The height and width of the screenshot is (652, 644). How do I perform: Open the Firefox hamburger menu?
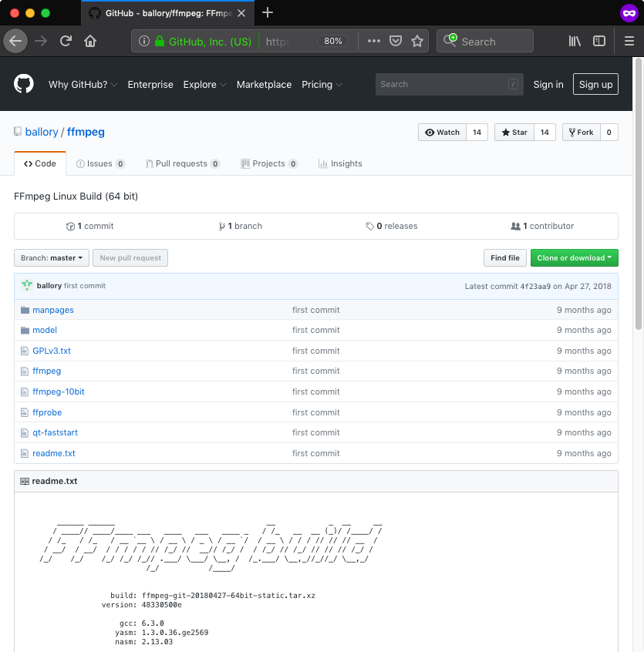pyautogui.click(x=629, y=41)
